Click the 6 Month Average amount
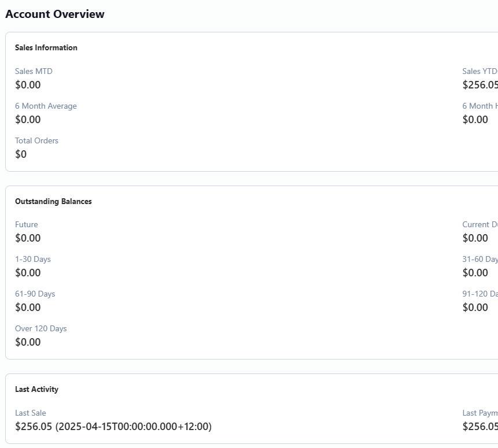Viewport: 498px width, 448px height. (x=28, y=120)
